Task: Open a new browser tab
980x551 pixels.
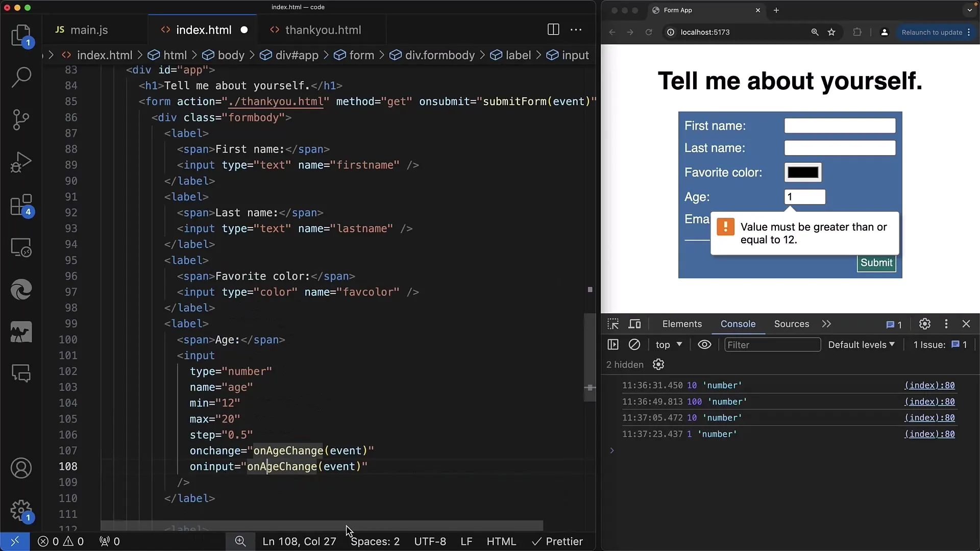Action: pos(776,10)
